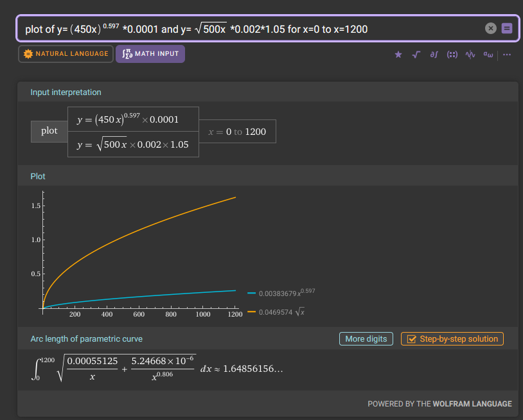Click the 'plot' box in interpretation
The width and height of the screenshot is (523, 420).
pos(49,132)
